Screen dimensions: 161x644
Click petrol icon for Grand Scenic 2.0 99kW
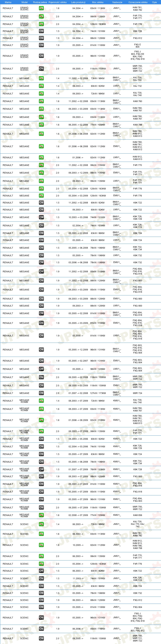pos(41,16)
